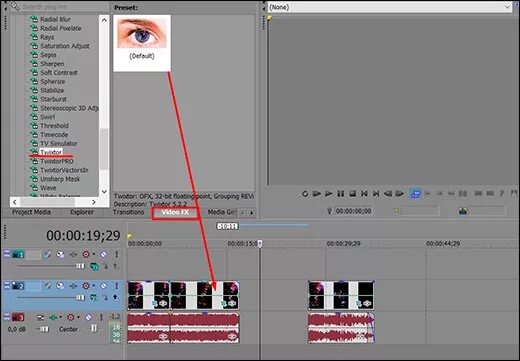Toggle Solo on video track 1
Screen dimensions: 520x361
pos(117,254)
